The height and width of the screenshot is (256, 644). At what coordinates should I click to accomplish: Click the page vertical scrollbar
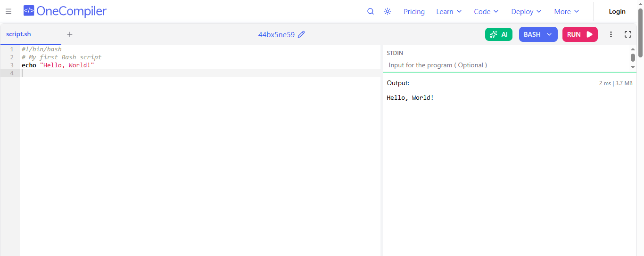click(640, 33)
